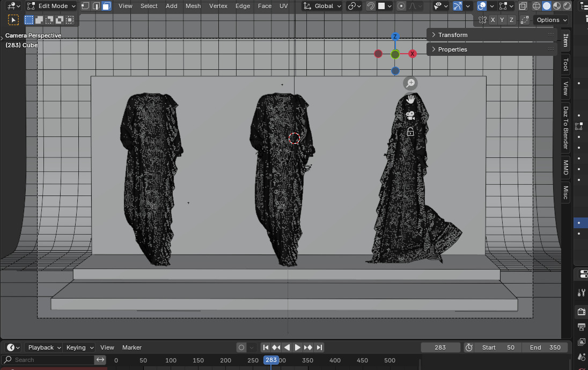Open the MMD sidebar tab
This screenshot has width=588, height=370.
click(565, 167)
